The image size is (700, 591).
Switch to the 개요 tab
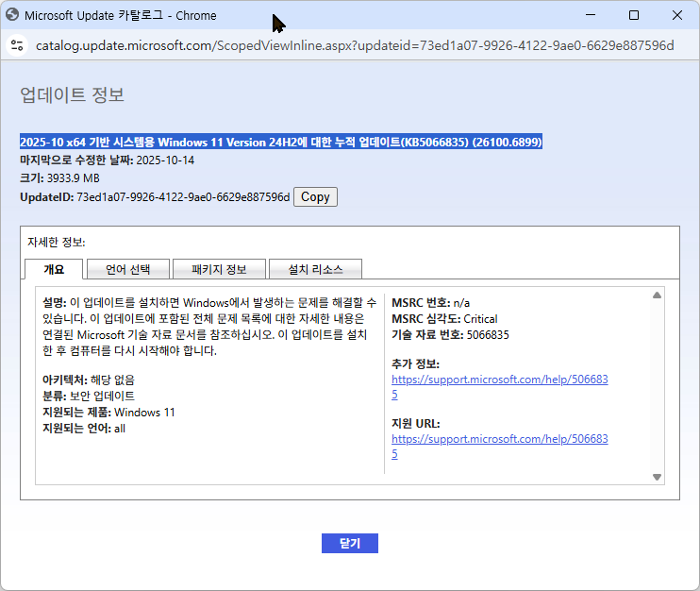(x=54, y=269)
